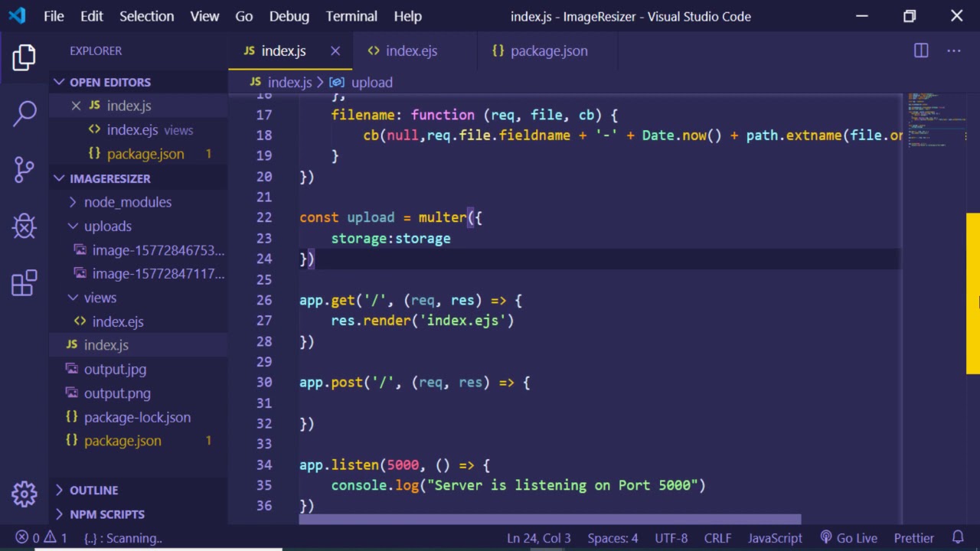Expand the NPM Scripts section
This screenshot has height=551, width=980.
[x=106, y=514]
